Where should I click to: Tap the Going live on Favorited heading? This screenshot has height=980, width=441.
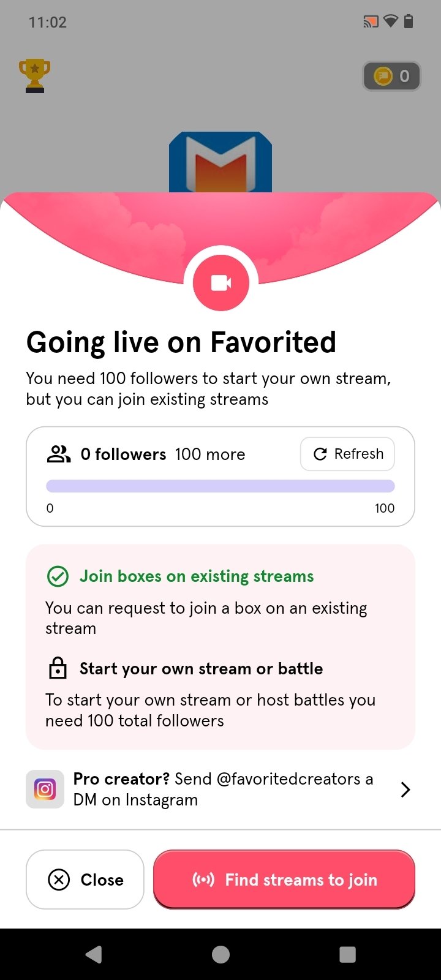click(181, 342)
